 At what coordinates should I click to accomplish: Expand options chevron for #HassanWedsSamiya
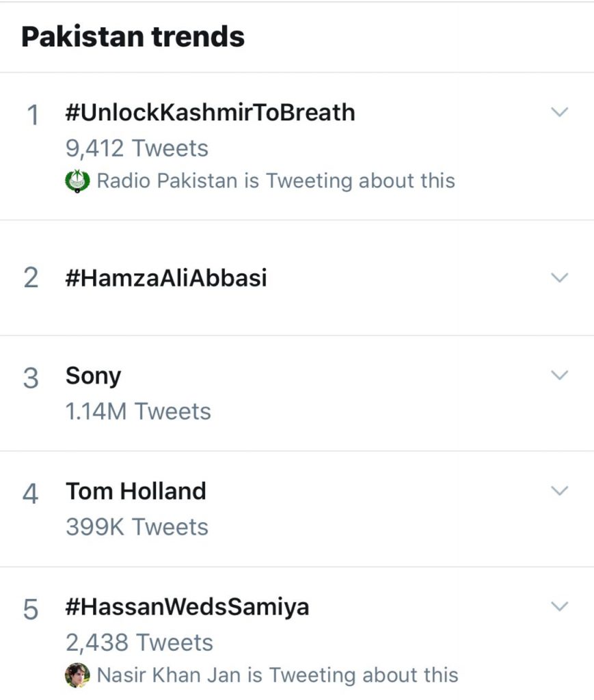(559, 606)
